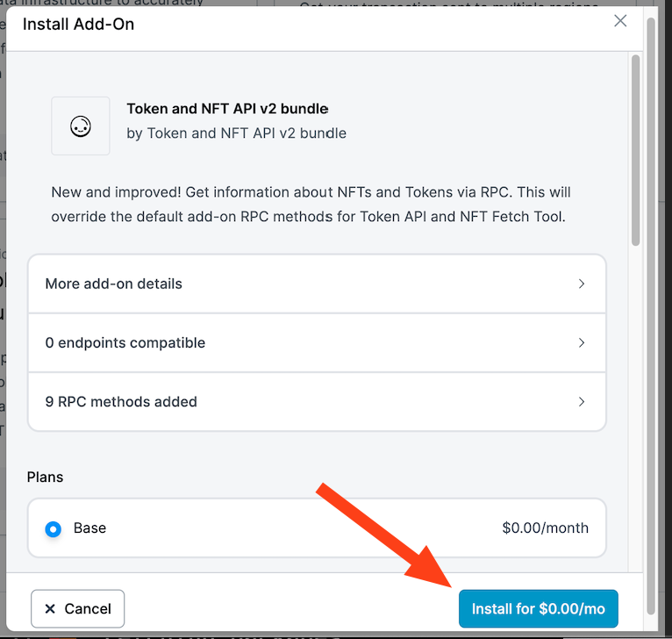Click Install for $0.00/mo button
The width and height of the screenshot is (672, 639).
click(539, 608)
